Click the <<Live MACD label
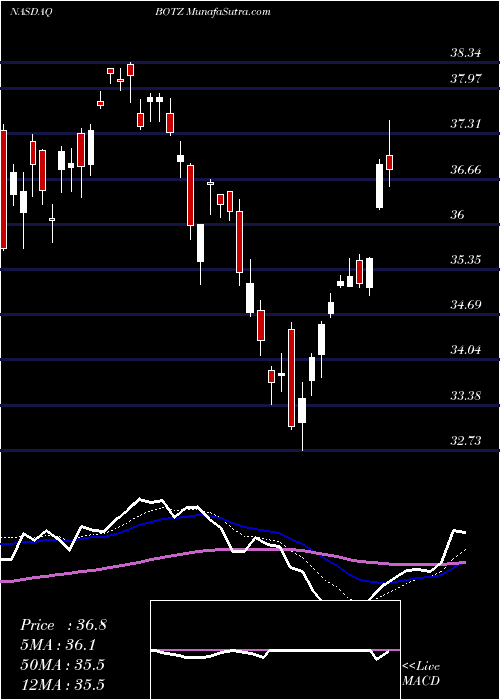 click(x=421, y=674)
